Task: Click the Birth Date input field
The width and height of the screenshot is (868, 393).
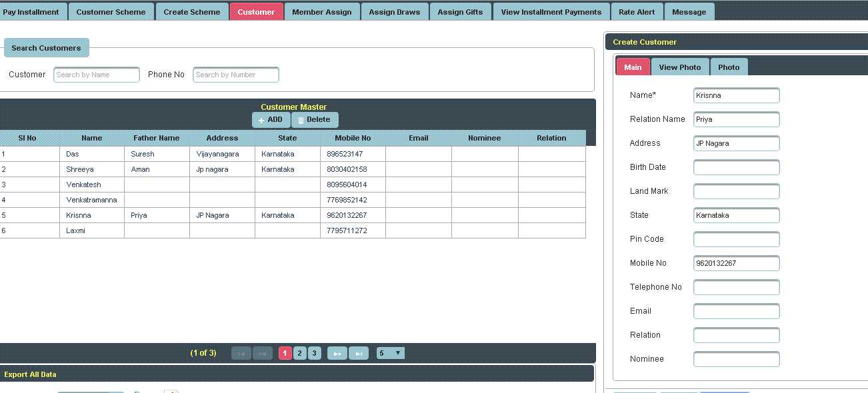Action: point(736,167)
